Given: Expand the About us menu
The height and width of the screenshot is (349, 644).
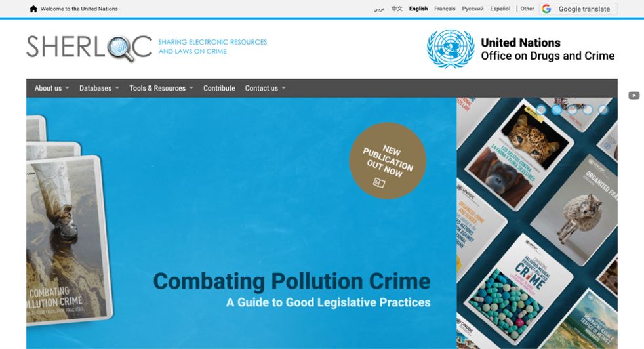Looking at the screenshot, I should (x=52, y=88).
